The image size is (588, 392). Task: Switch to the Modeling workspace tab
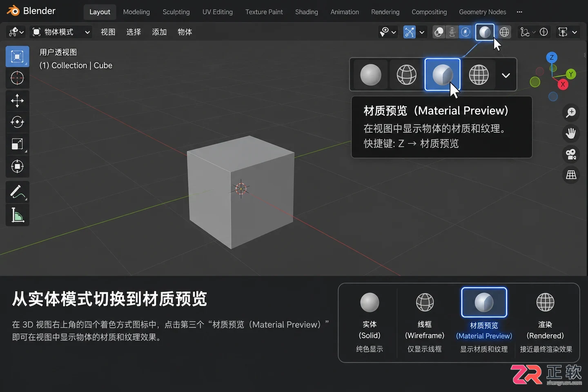136,12
